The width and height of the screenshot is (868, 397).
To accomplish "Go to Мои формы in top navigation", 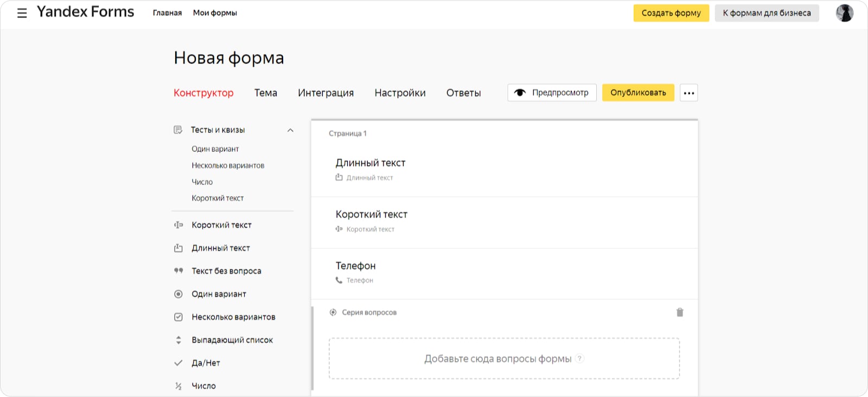I will point(215,13).
